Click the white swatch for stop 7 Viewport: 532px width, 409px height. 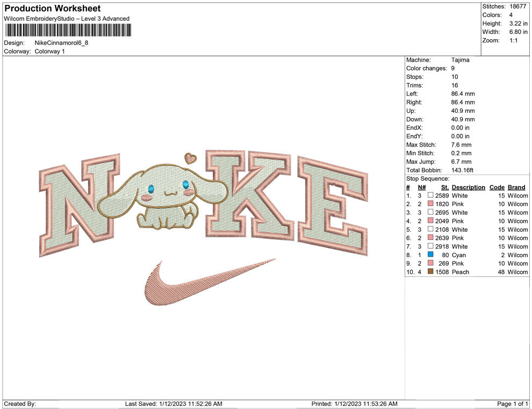[x=430, y=246]
